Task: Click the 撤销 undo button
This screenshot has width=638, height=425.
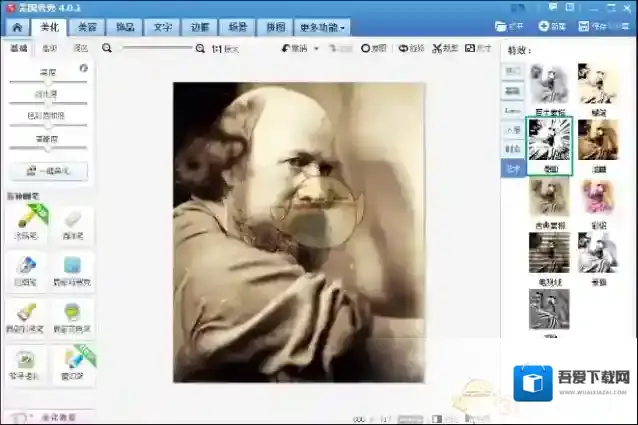Action: pyautogui.click(x=294, y=48)
